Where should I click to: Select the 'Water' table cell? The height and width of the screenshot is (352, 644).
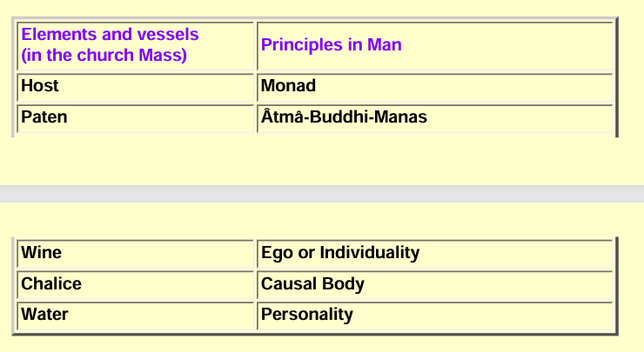136,315
